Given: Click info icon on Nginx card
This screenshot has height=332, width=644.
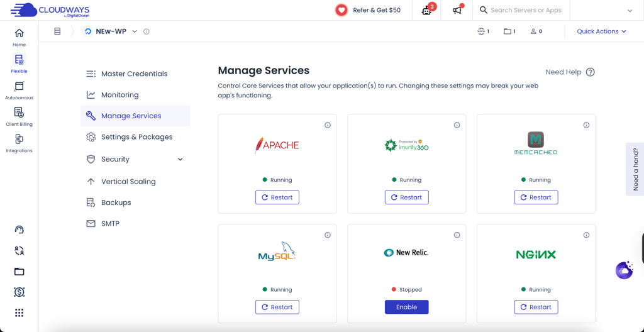Looking at the screenshot, I should pos(586,235).
